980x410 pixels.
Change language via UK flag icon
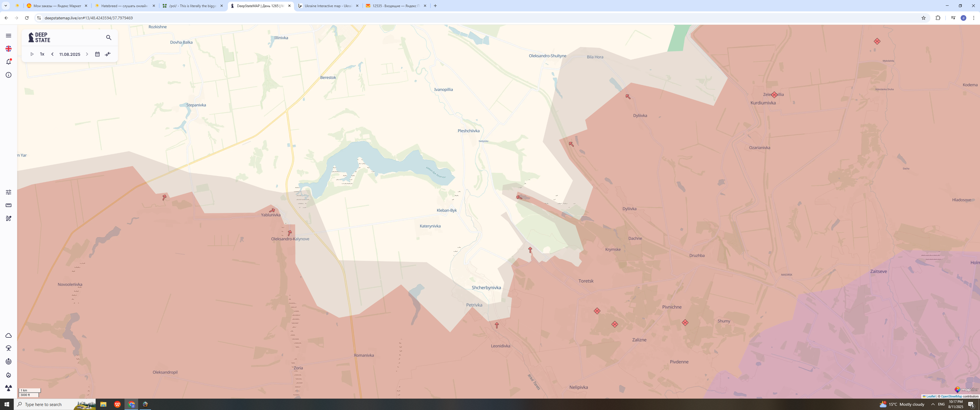pyautogui.click(x=8, y=49)
